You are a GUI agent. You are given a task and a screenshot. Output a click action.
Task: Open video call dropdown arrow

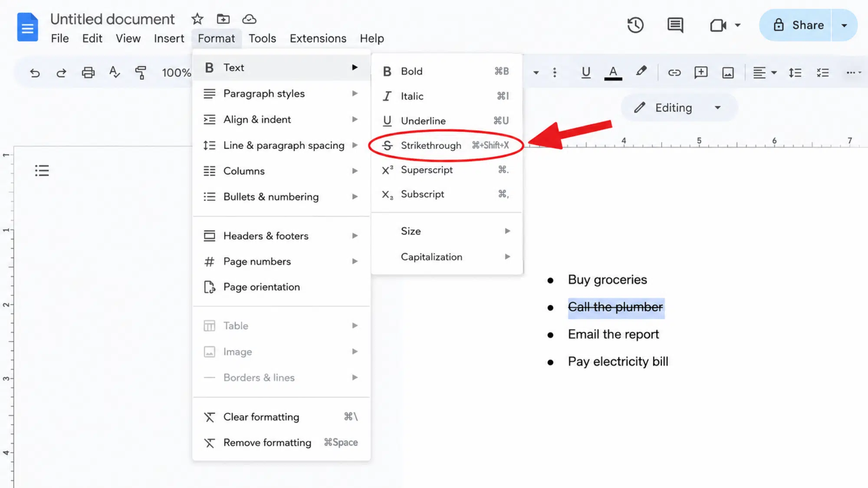(737, 25)
